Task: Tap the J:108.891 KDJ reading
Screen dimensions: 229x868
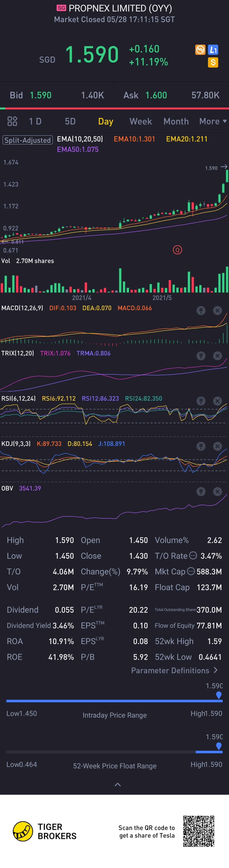Action: pyautogui.click(x=112, y=444)
